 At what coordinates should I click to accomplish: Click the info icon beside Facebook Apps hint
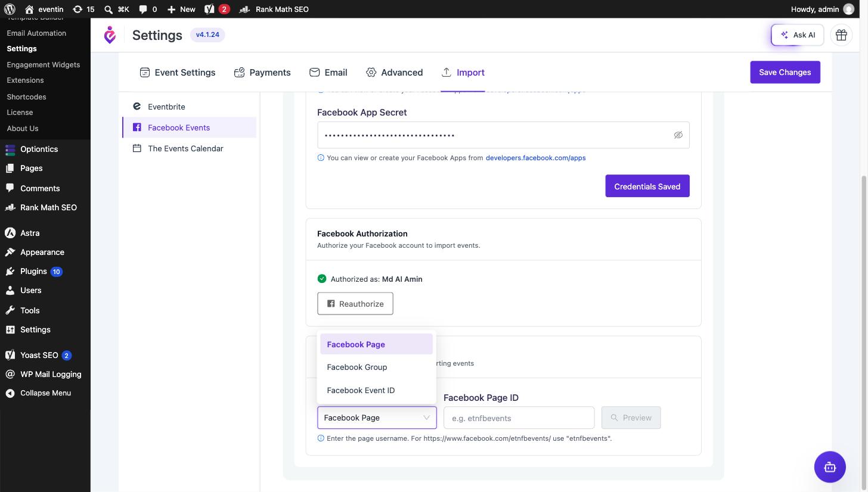tap(321, 158)
